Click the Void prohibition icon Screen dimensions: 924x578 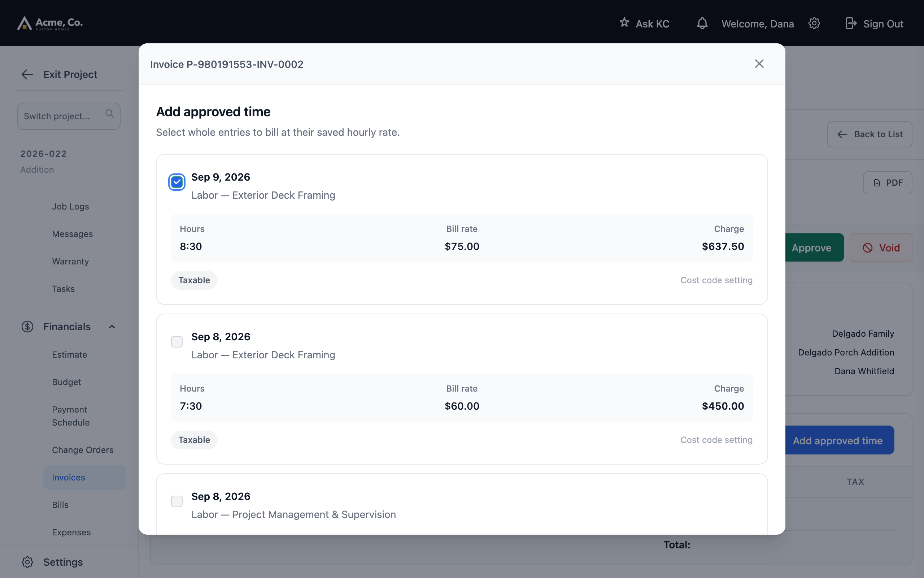coord(867,248)
